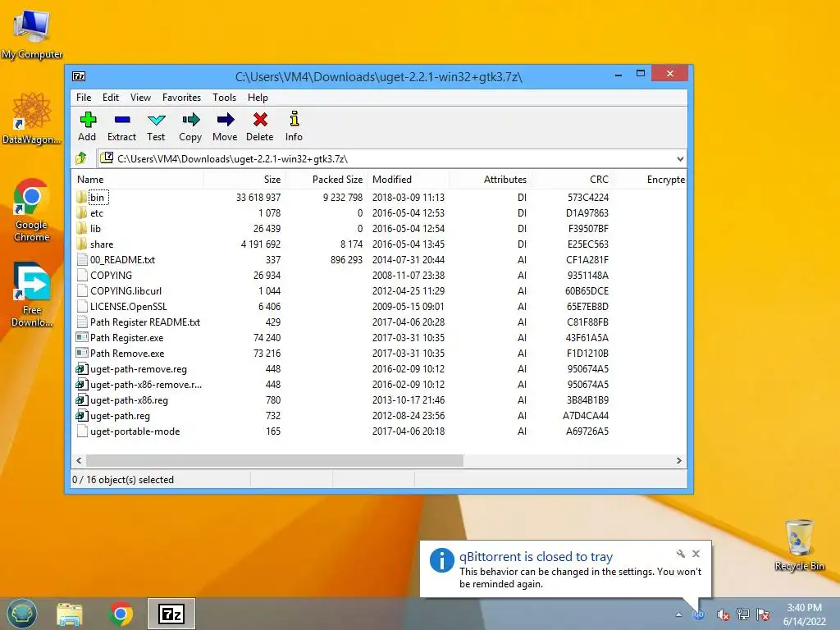Screen dimensions: 840x630
Task: Sort by Attributes column header
Action: point(490,180)
